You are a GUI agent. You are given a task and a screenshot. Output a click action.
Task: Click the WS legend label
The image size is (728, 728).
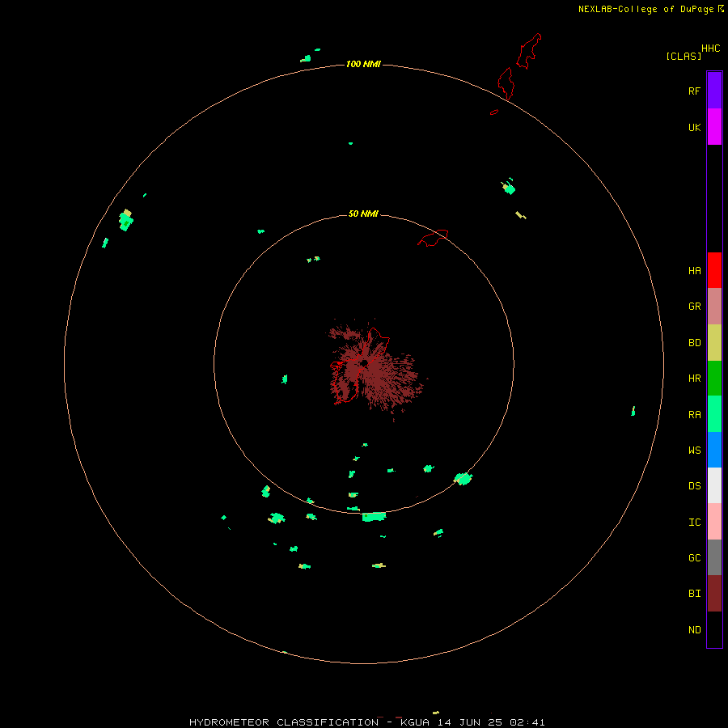(x=694, y=450)
